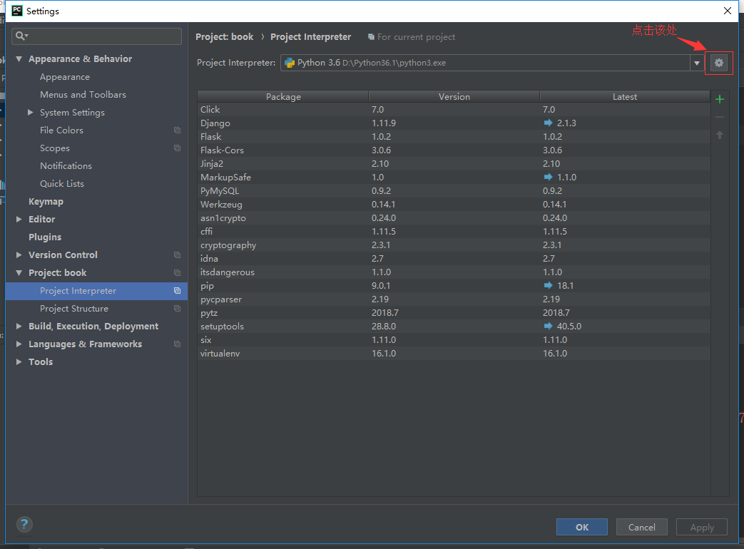Select Appearance in the settings tree
The image size is (744, 549).
(x=65, y=77)
